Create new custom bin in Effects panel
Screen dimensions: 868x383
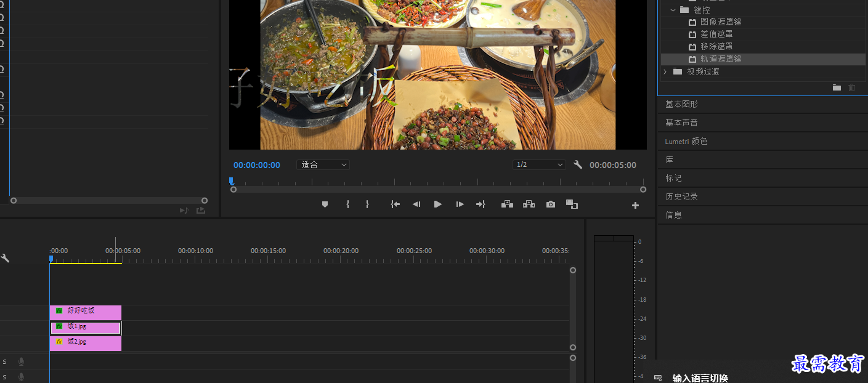[x=837, y=88]
